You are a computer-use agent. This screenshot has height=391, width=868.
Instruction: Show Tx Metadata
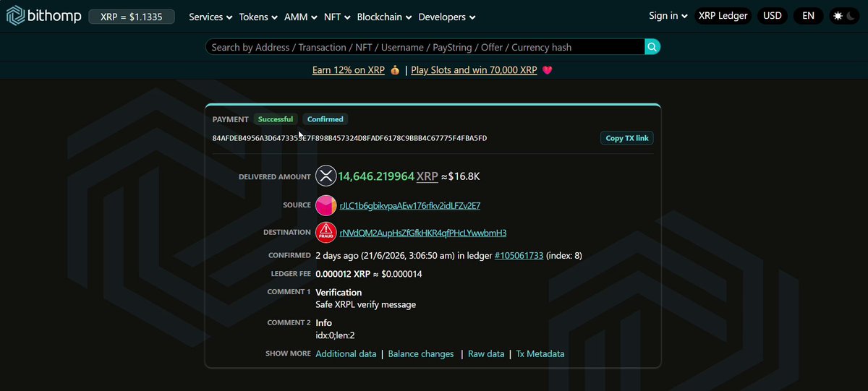pyautogui.click(x=540, y=354)
